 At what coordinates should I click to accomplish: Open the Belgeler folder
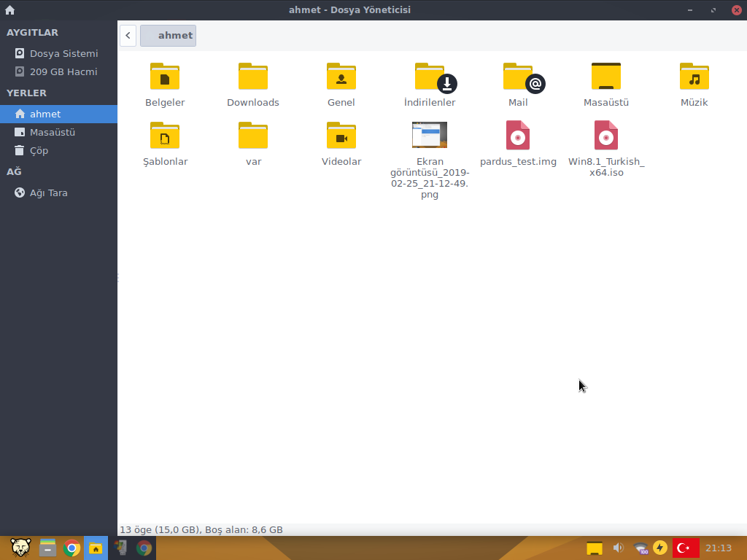(x=165, y=77)
